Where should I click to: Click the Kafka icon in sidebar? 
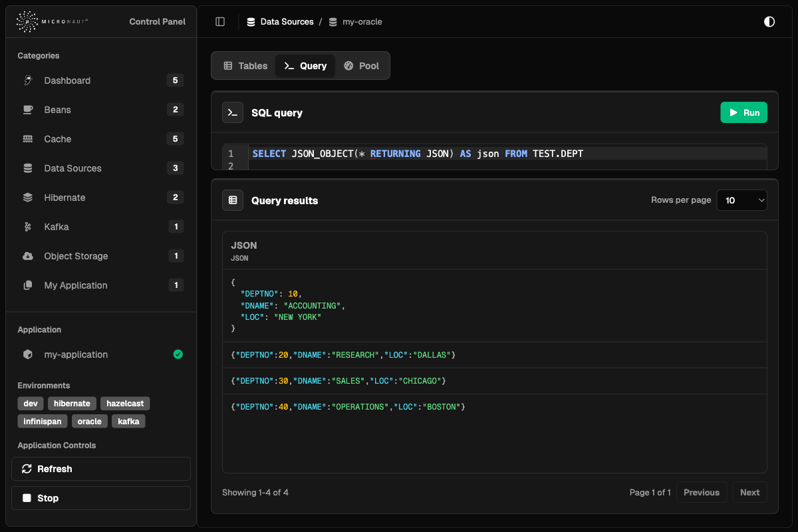28,227
